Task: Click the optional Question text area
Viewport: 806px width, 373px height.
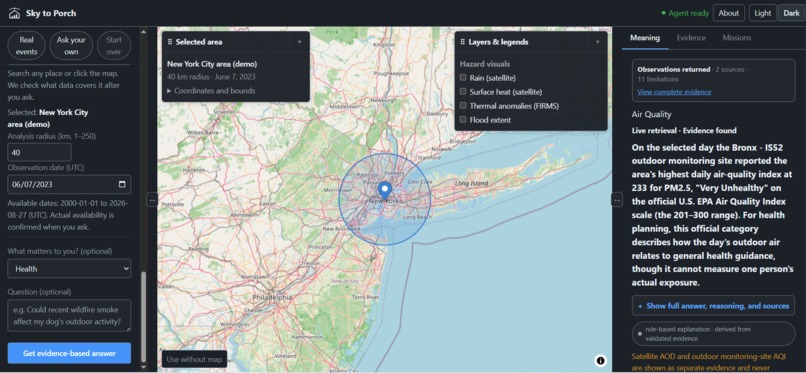Action: pos(69,316)
